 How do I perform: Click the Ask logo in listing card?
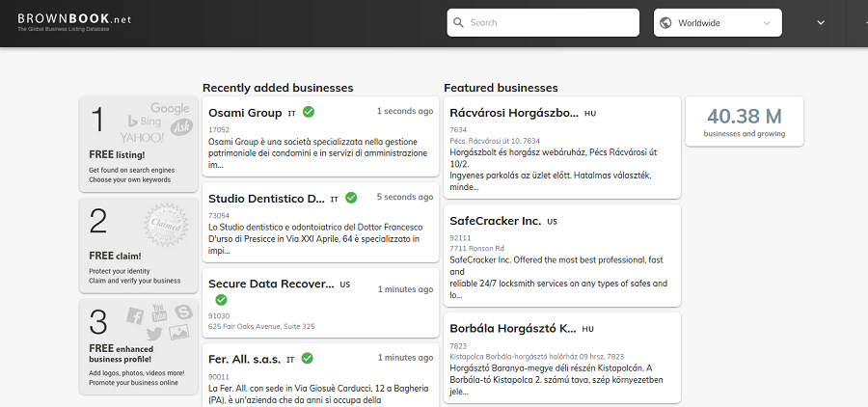180,127
